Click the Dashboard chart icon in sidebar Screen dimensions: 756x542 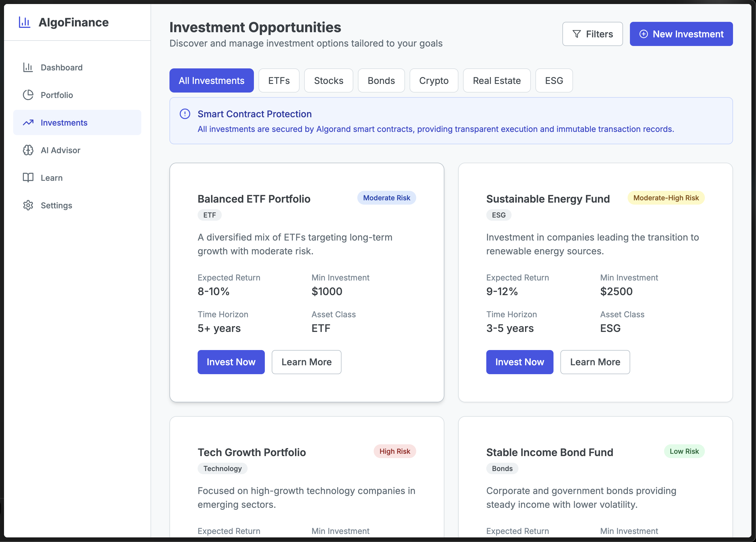pyautogui.click(x=28, y=67)
